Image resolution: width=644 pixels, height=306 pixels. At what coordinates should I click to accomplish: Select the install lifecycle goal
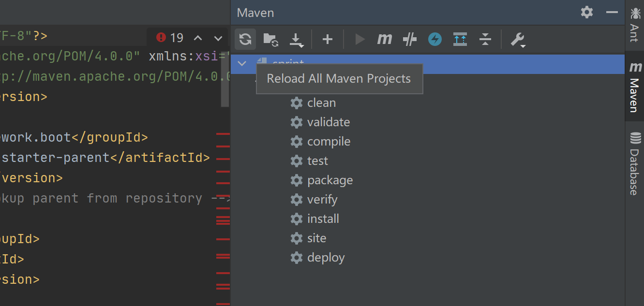(x=315, y=219)
